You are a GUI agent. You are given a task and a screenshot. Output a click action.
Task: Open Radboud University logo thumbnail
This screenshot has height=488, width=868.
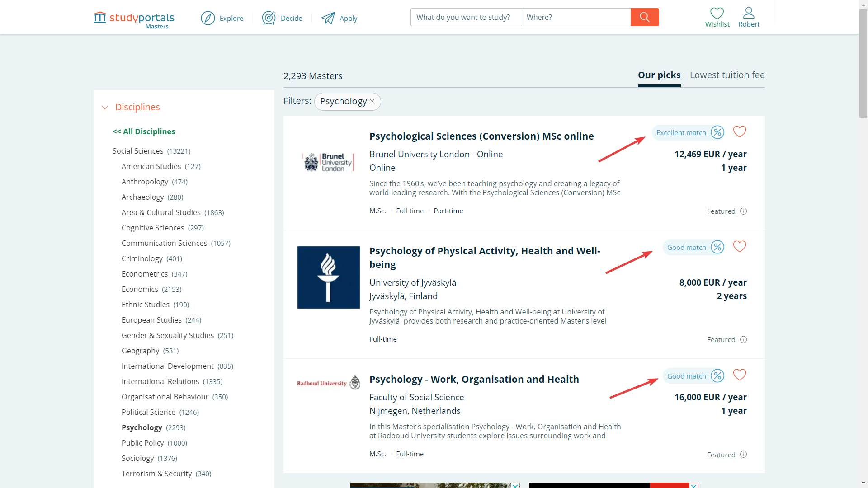point(329,383)
